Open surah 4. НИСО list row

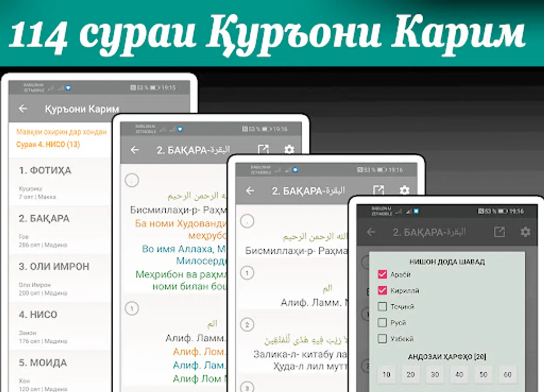pos(60,326)
